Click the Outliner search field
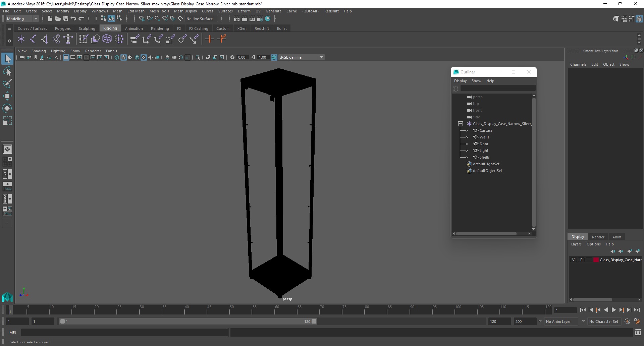The width and height of the screenshot is (644, 346). 498,88
